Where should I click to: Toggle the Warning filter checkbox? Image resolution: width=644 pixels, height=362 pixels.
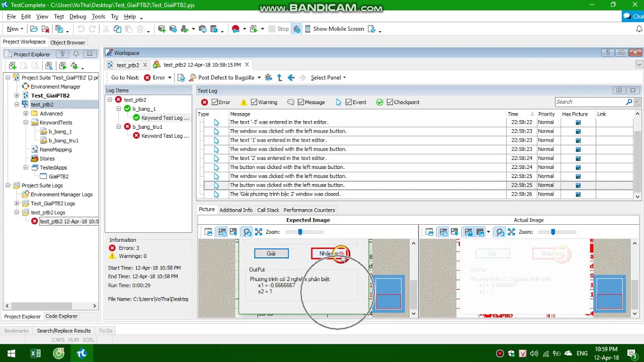coord(254,102)
